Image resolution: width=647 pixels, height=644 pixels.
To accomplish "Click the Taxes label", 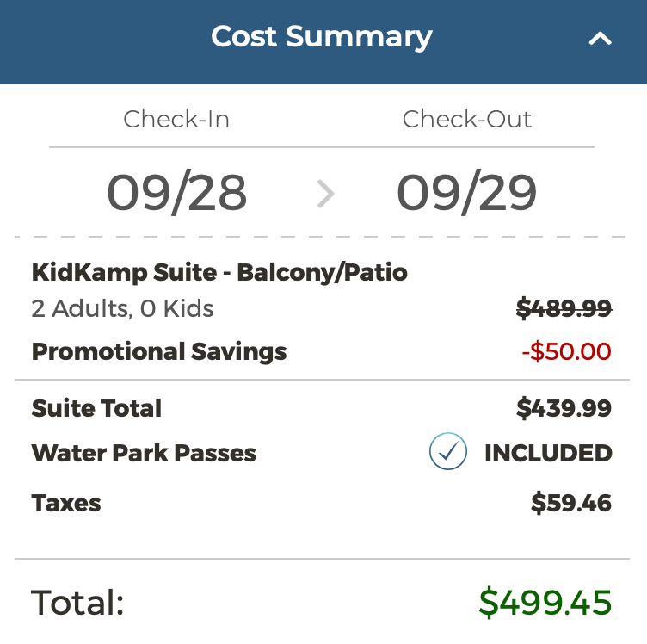I will click(66, 504).
